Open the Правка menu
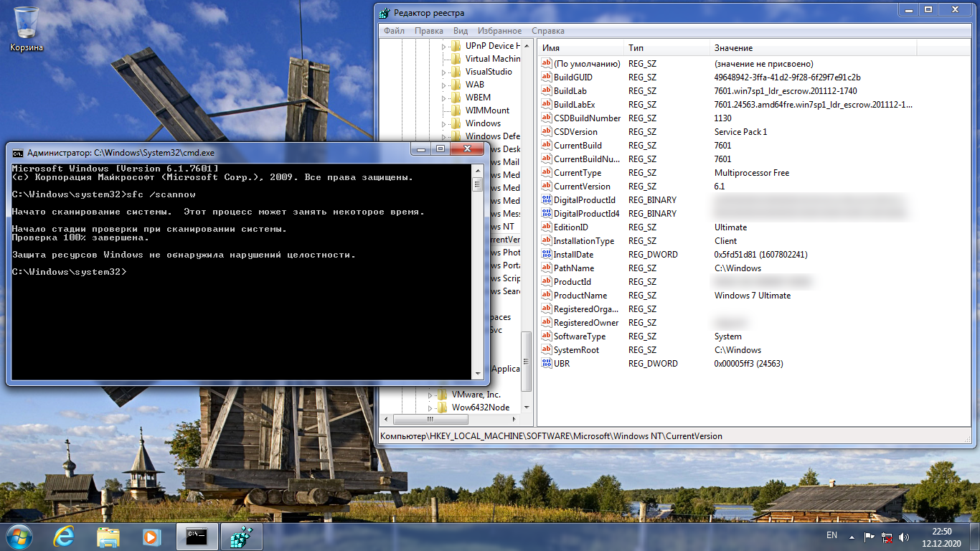The height and width of the screenshot is (551, 980). (429, 31)
